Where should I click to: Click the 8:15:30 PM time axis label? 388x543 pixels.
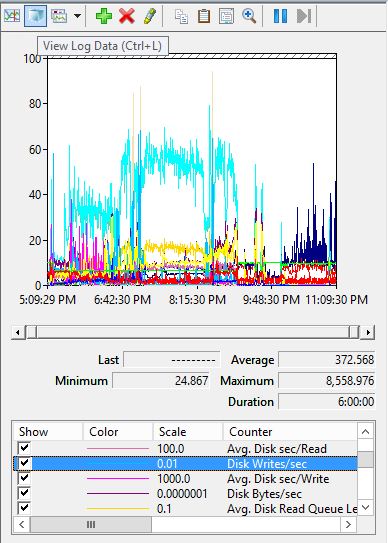click(197, 300)
